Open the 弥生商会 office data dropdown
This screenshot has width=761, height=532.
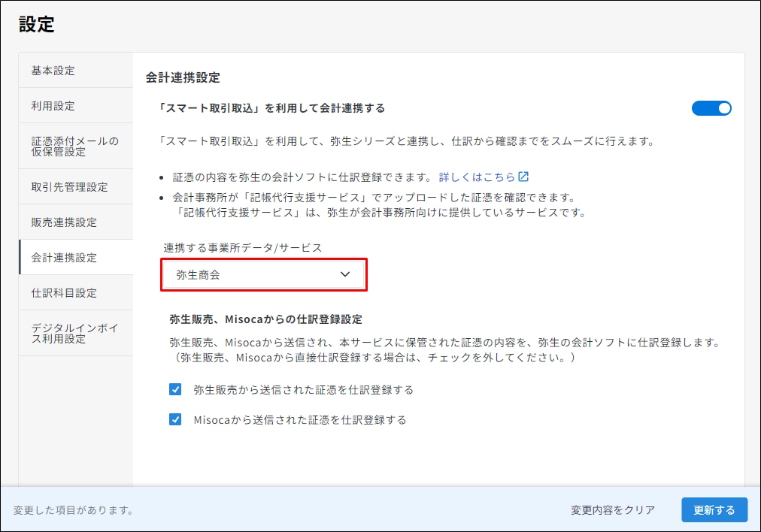[x=264, y=275]
